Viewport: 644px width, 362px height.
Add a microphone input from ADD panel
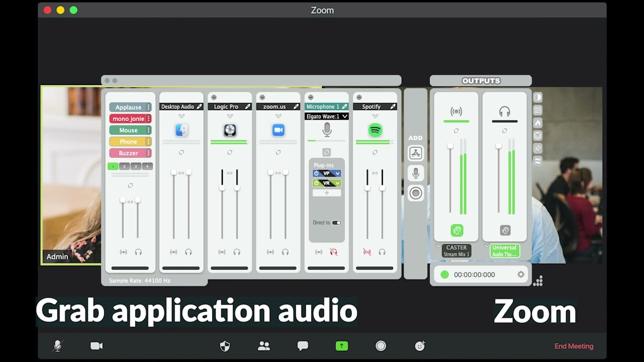click(416, 173)
